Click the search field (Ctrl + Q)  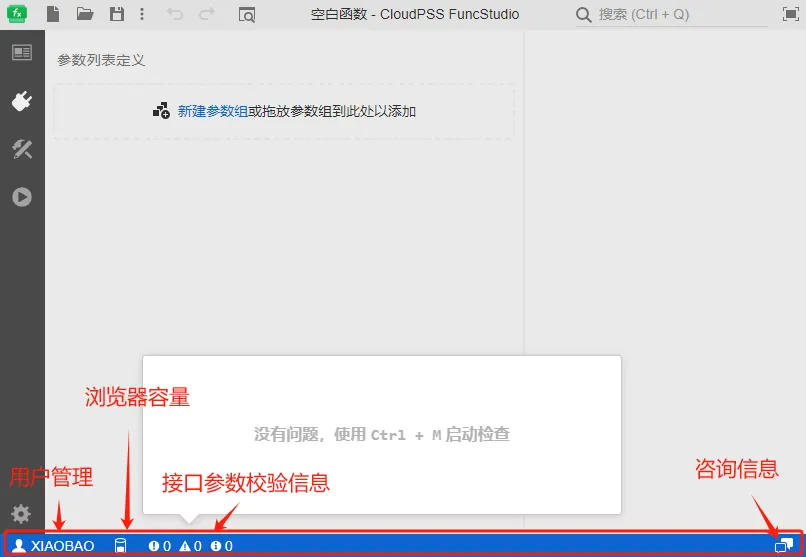click(x=671, y=14)
